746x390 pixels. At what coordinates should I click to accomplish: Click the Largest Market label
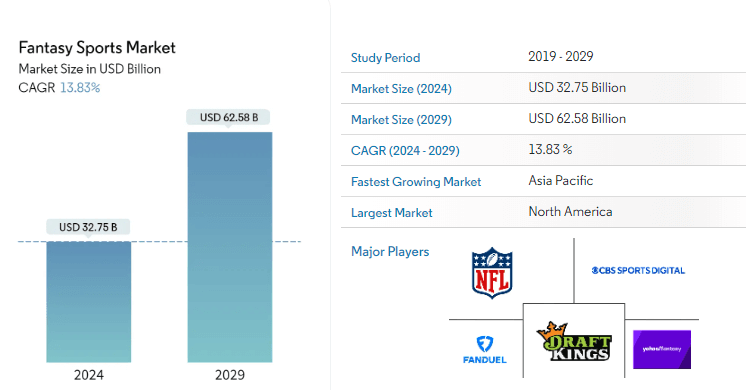(392, 213)
